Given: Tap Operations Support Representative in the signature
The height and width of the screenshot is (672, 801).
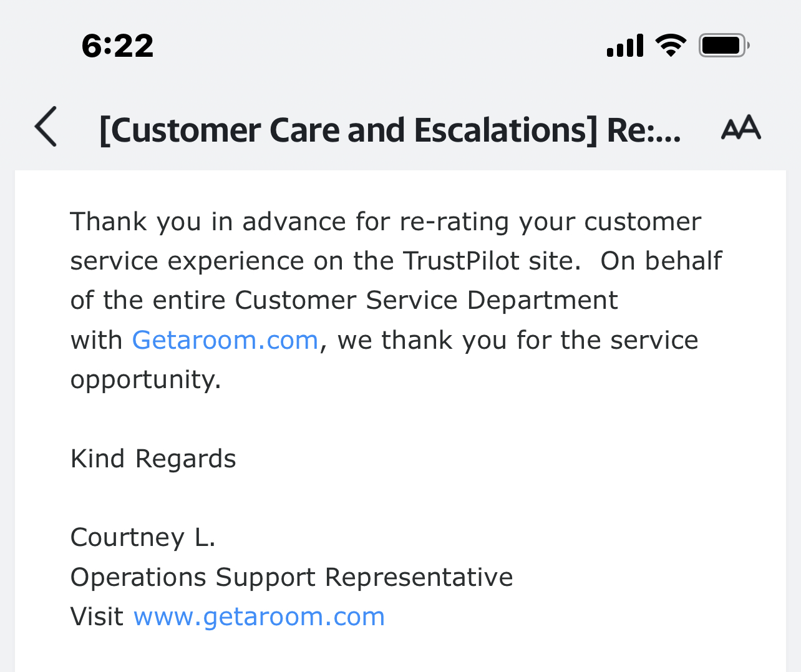Looking at the screenshot, I should click(291, 577).
